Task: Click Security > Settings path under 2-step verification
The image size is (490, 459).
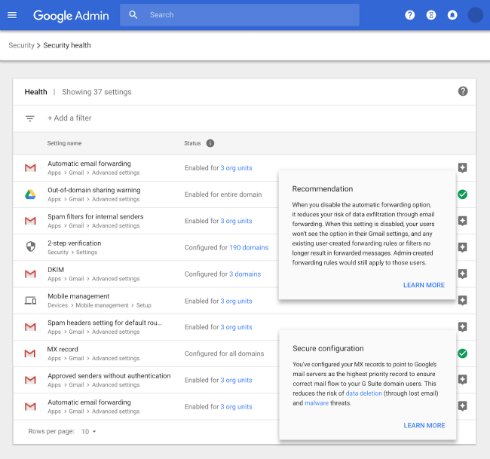Action: 72,252
